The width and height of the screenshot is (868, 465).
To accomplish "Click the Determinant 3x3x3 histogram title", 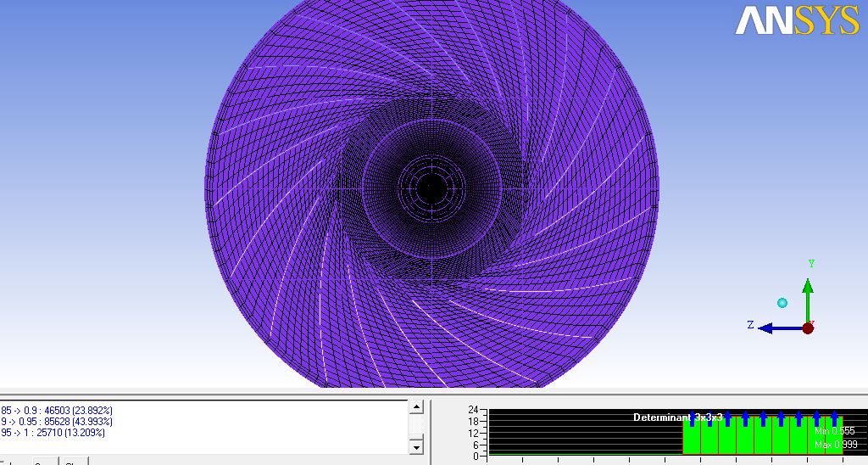I will (677, 417).
